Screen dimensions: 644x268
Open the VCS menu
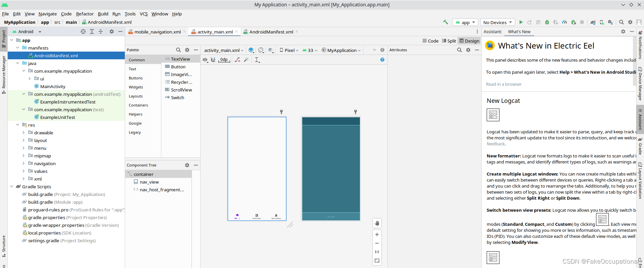[144, 14]
